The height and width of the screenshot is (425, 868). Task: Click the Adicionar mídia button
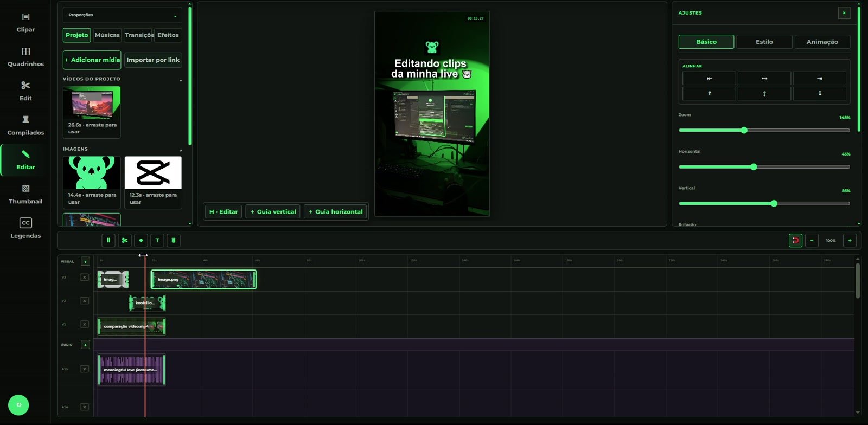coord(92,60)
